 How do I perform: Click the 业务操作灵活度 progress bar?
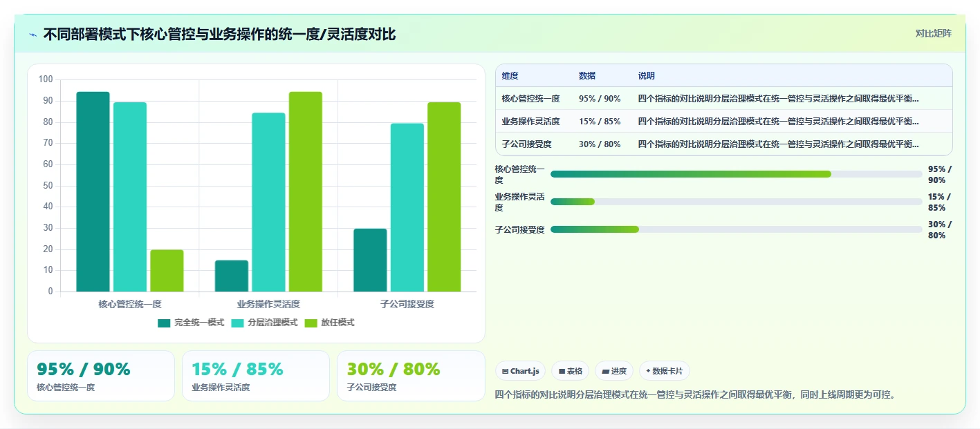pos(736,202)
